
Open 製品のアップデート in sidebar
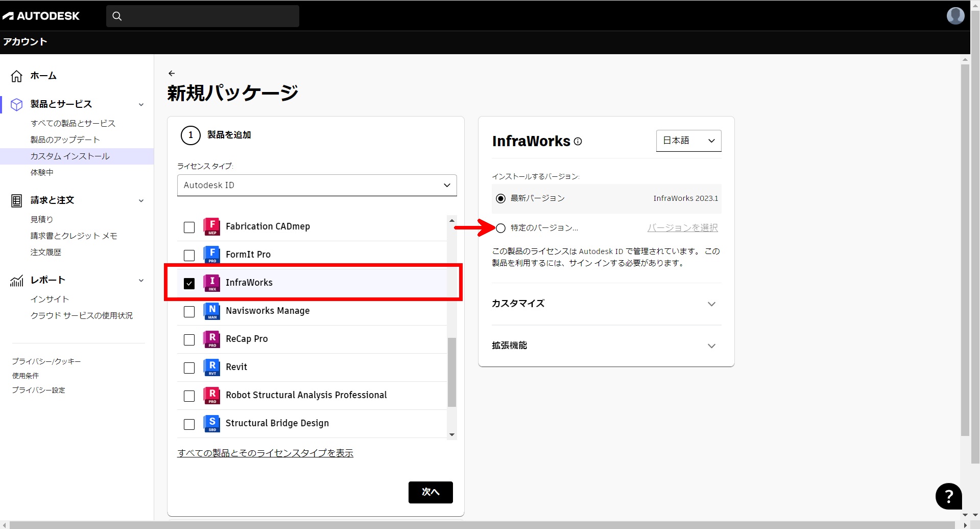65,140
